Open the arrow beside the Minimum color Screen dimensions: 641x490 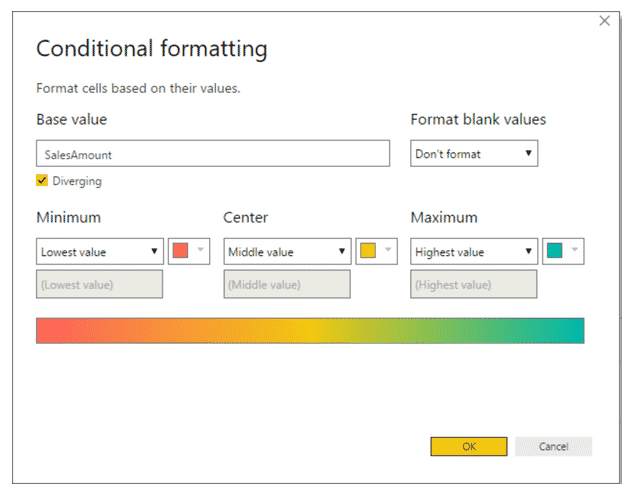(x=200, y=252)
